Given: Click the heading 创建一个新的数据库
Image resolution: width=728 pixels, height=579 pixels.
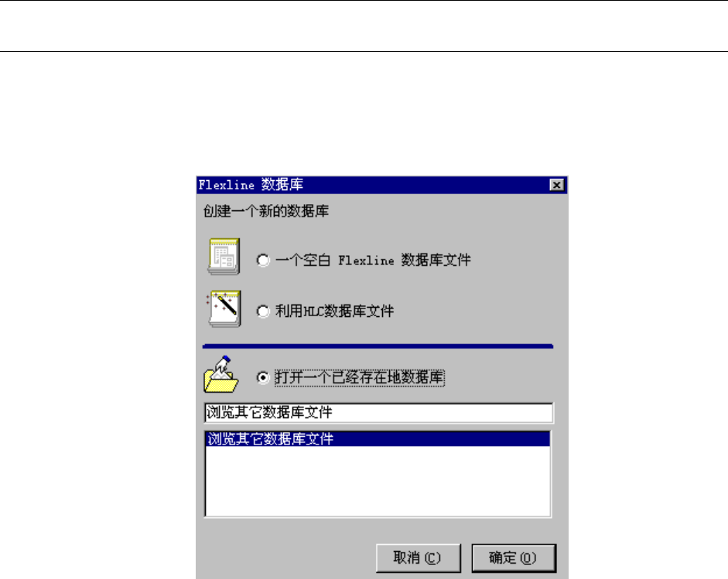Looking at the screenshot, I should tap(265, 211).
